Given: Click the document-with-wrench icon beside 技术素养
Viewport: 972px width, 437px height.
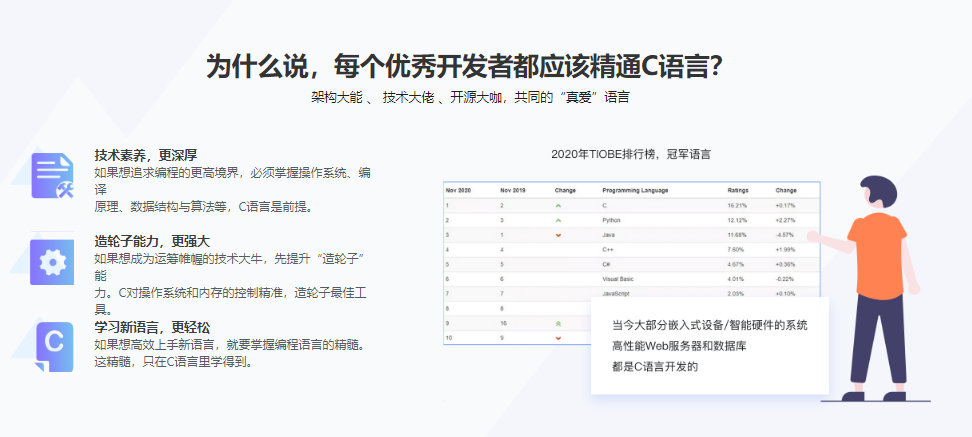Looking at the screenshot, I should pos(53,176).
